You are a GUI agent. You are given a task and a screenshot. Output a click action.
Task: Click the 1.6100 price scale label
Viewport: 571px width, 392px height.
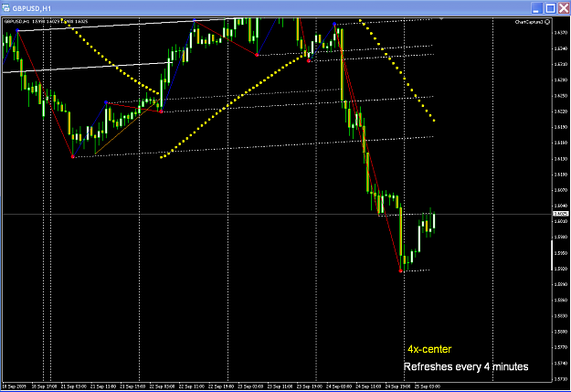560,175
